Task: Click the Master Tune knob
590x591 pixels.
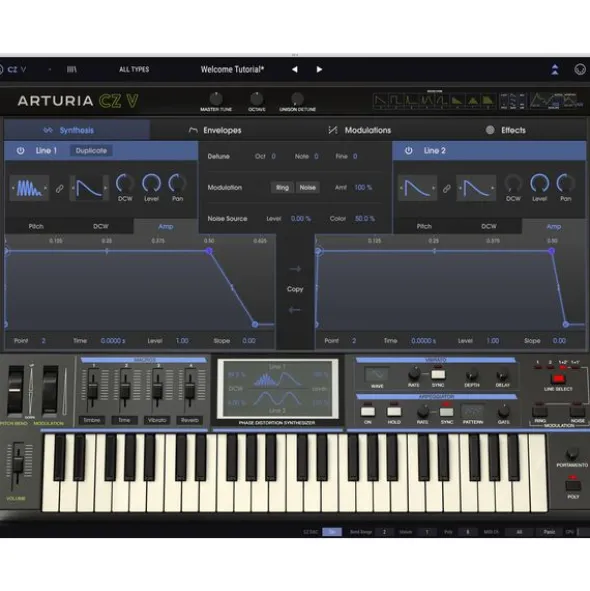Action: (216, 99)
